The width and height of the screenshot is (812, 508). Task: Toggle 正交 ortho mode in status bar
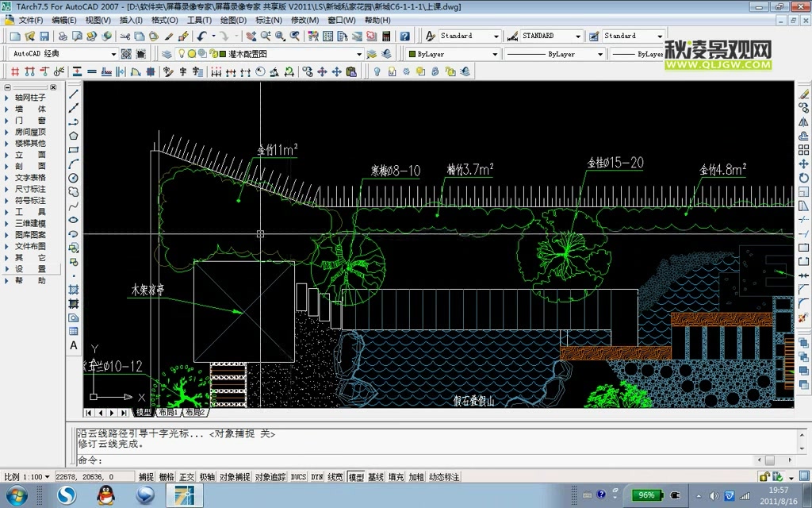pos(186,477)
